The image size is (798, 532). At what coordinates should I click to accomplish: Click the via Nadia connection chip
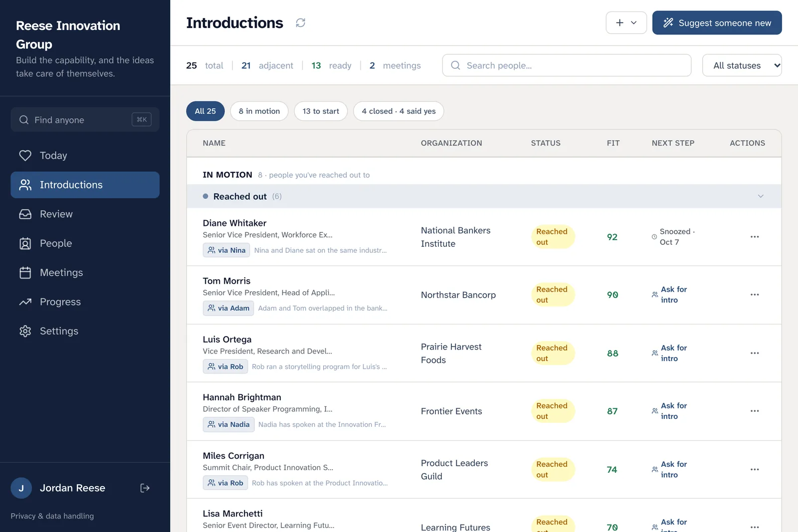228,424
